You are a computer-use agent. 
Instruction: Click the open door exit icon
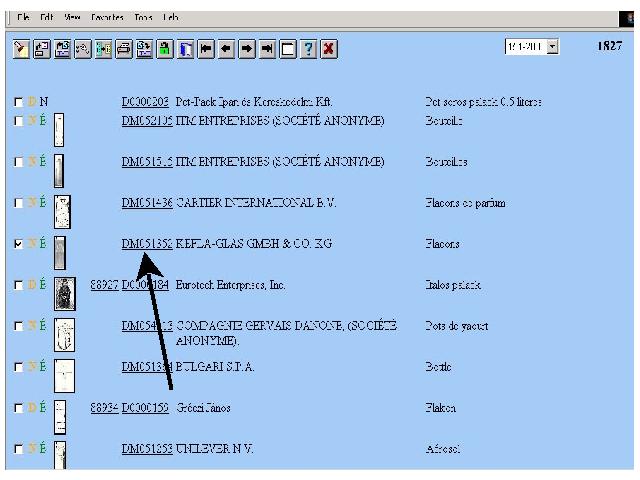[185, 49]
